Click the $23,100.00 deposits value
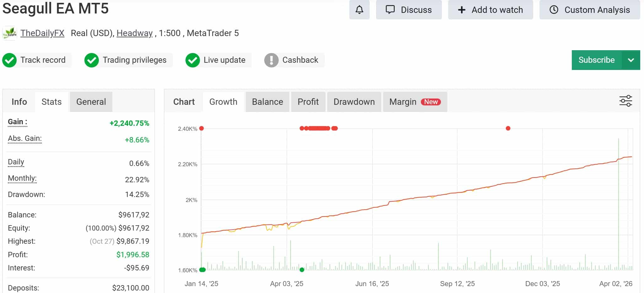Viewport: 644px width, 293px height. [x=131, y=288]
